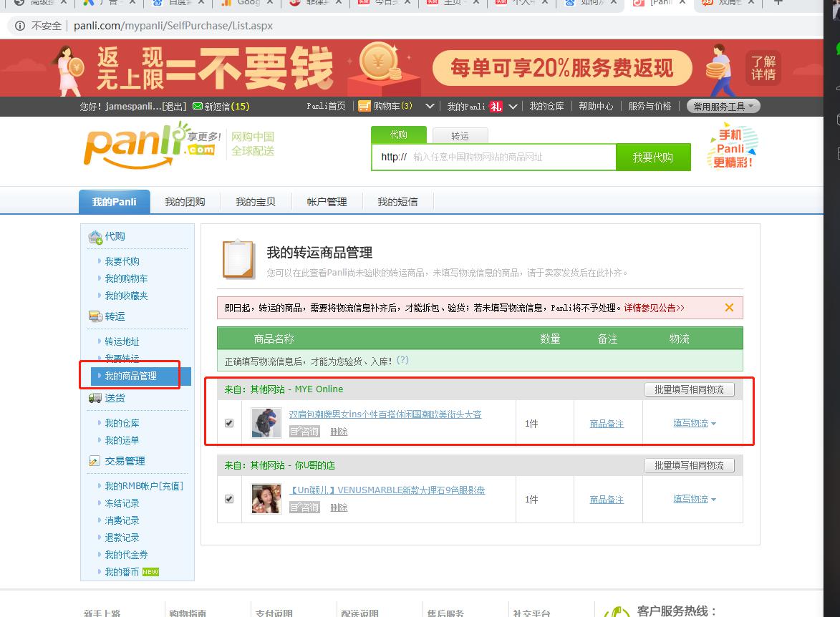Click the 交易管理 section icon
Viewport: 840px width, 617px height.
point(93,461)
